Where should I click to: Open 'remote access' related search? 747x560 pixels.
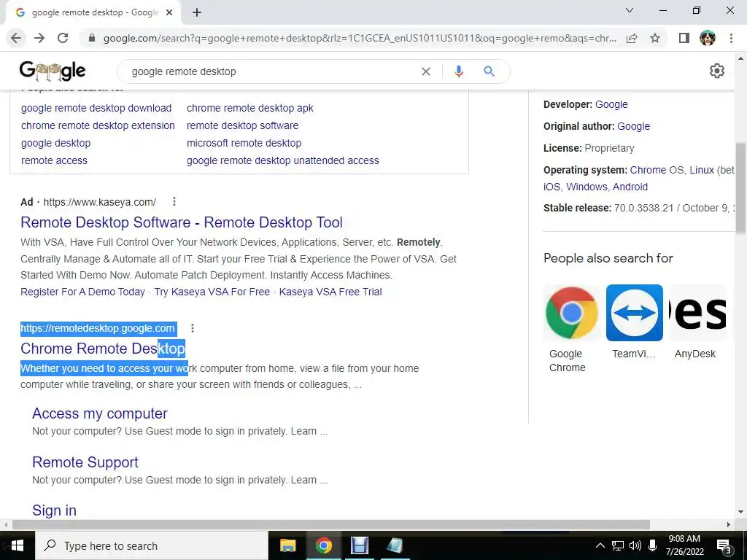(x=54, y=160)
